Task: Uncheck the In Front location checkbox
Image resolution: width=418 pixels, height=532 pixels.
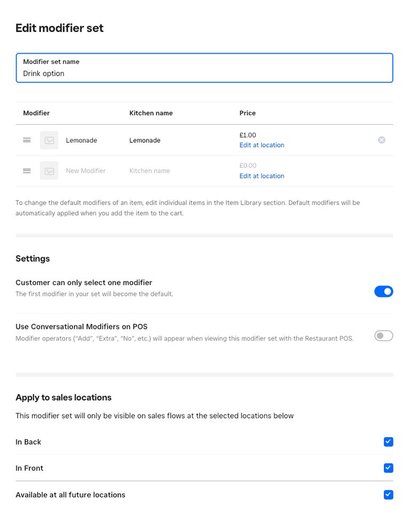Action: [x=389, y=468]
